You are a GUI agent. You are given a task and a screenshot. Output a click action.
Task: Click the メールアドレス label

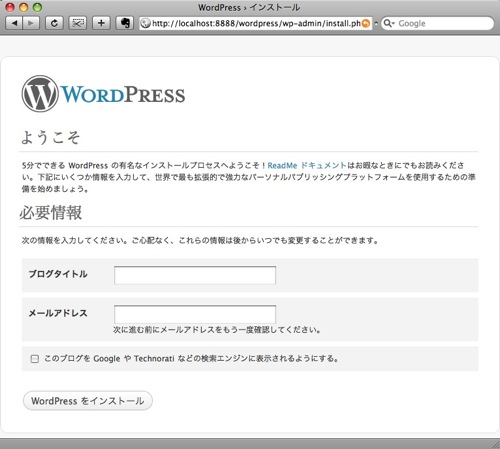point(58,313)
